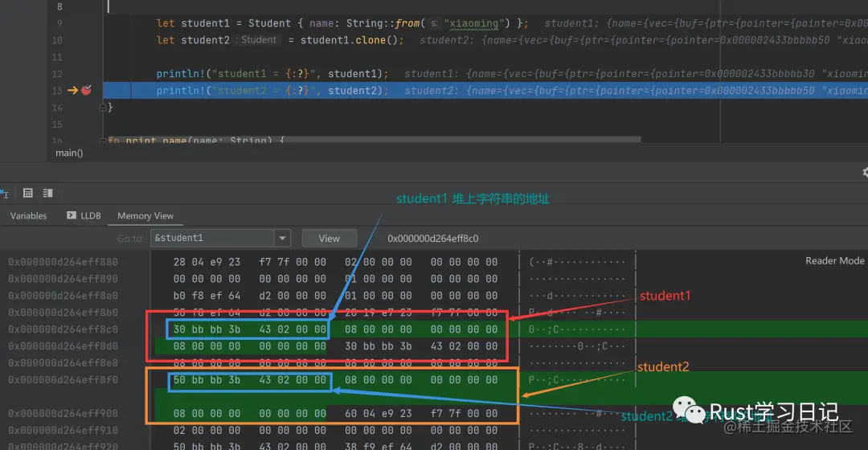Select memory address 0x000000d264eff8f0
The image size is (868, 450).
(x=63, y=380)
